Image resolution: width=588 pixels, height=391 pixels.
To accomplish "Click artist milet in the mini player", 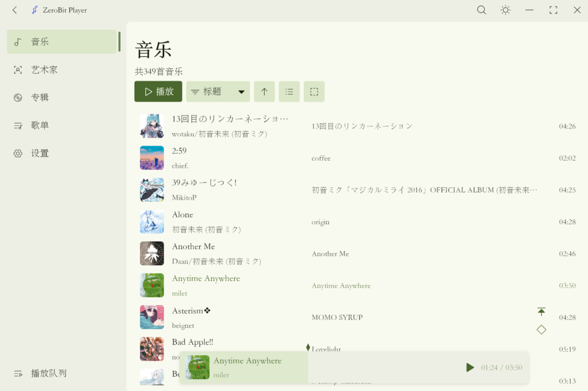I will pyautogui.click(x=221, y=375).
